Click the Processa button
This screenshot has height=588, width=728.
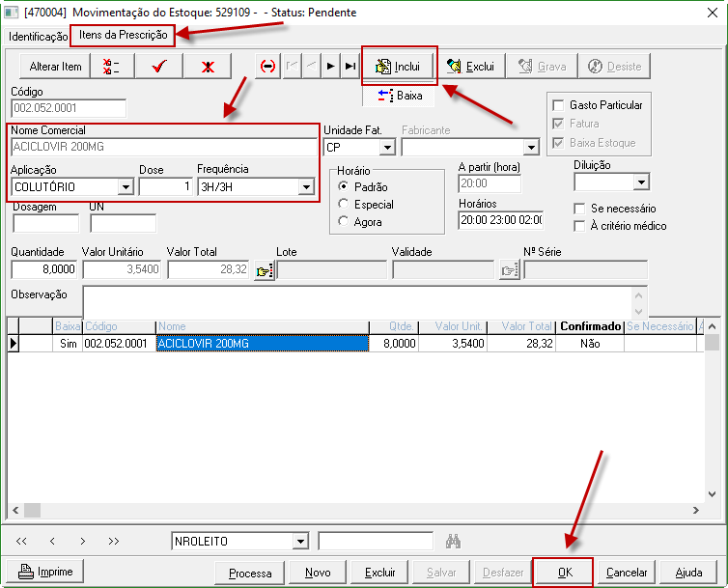250,573
